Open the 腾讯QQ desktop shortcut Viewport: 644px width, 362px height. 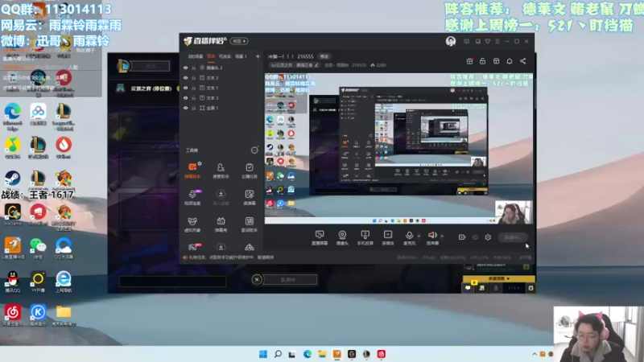click(x=12, y=282)
